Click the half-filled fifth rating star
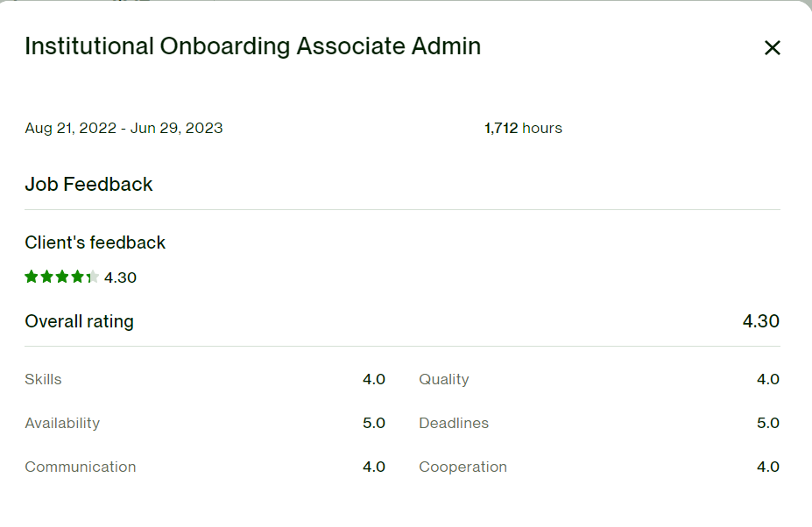 pos(92,278)
